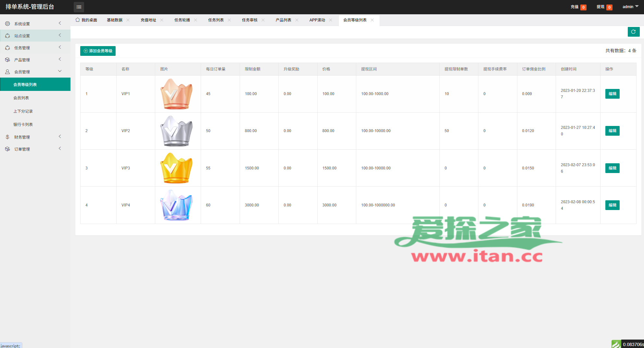The width and height of the screenshot is (644, 348).
Task: Click the green refresh icon button
Action: (x=633, y=32)
